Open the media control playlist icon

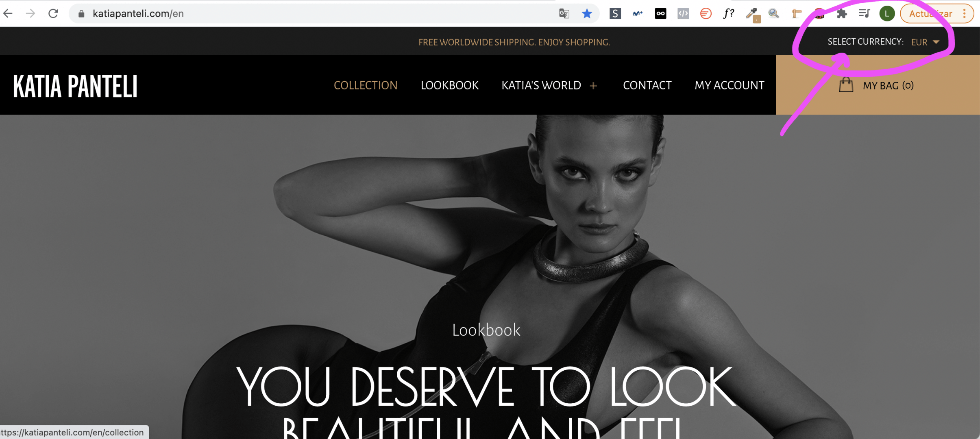864,13
